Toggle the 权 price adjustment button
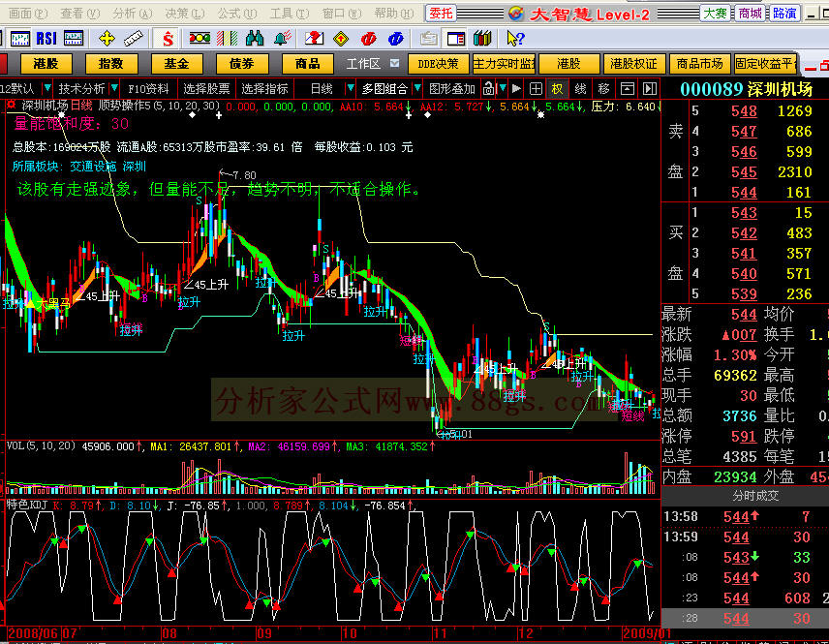Screen dimensions: 829x644 [557, 88]
